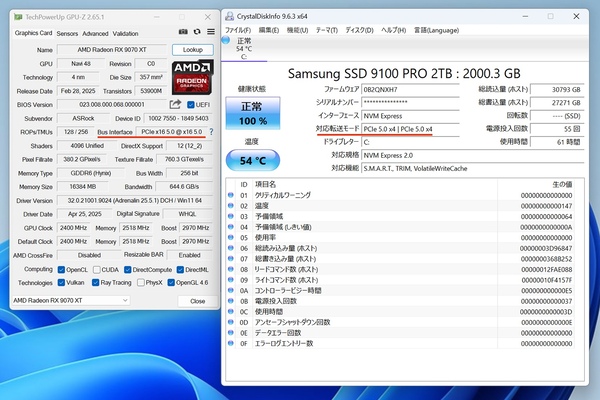Click the status icon of the 温度 row

pos(232,205)
